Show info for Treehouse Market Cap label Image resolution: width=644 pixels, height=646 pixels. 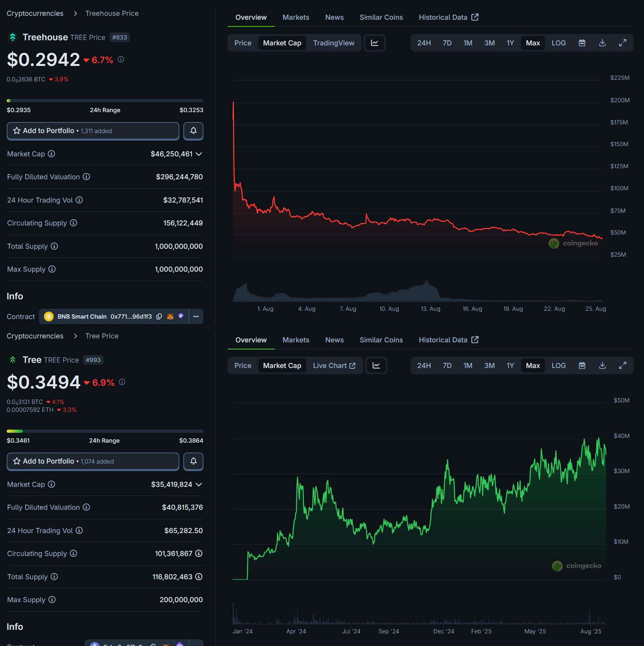[x=51, y=154]
